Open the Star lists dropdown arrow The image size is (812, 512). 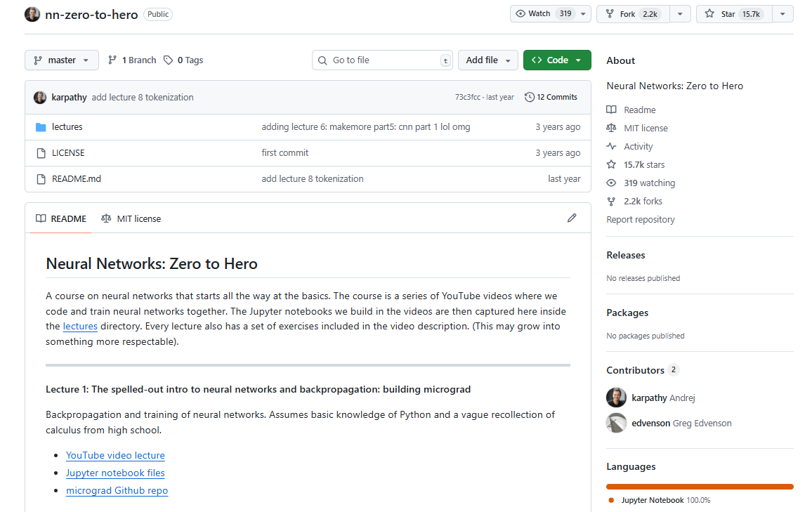coord(782,14)
